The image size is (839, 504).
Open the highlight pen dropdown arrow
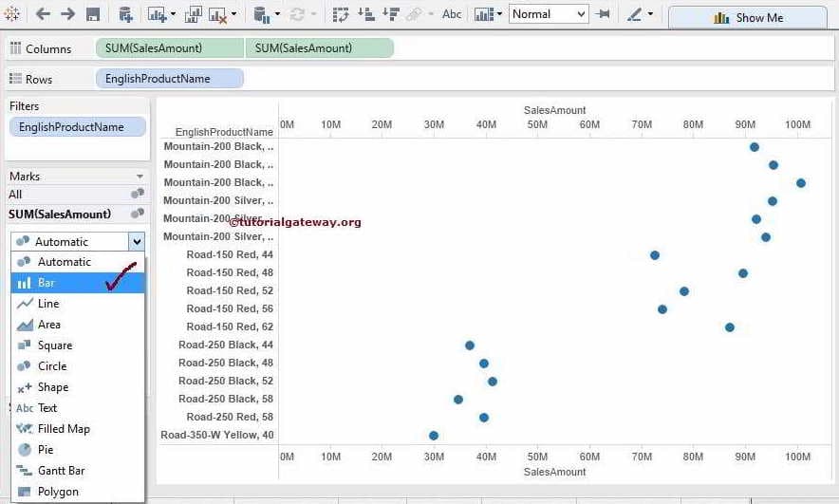[650, 14]
